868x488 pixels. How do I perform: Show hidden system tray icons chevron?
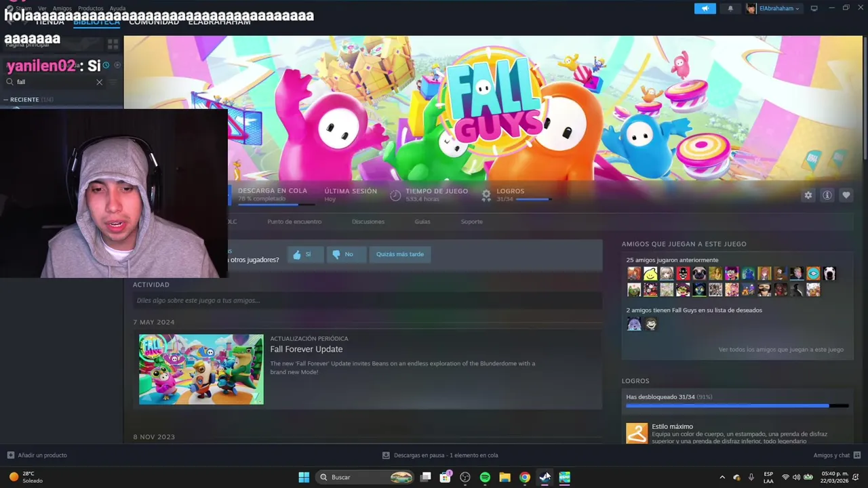722,477
